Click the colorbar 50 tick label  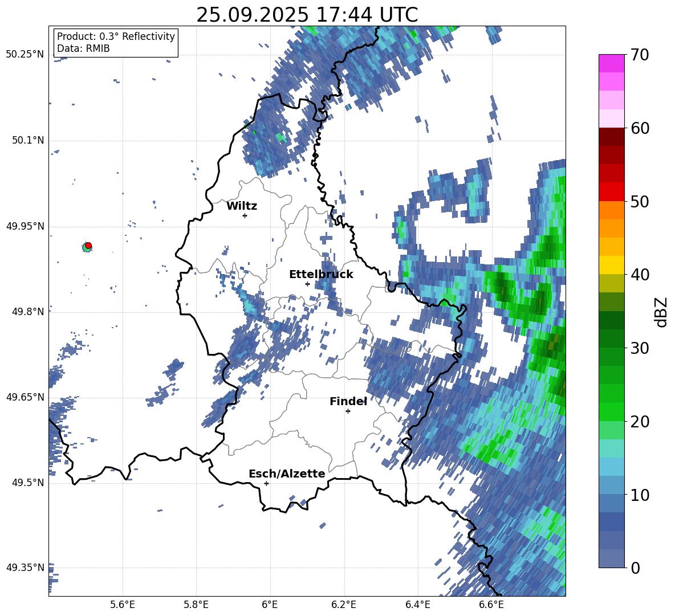[x=640, y=202]
